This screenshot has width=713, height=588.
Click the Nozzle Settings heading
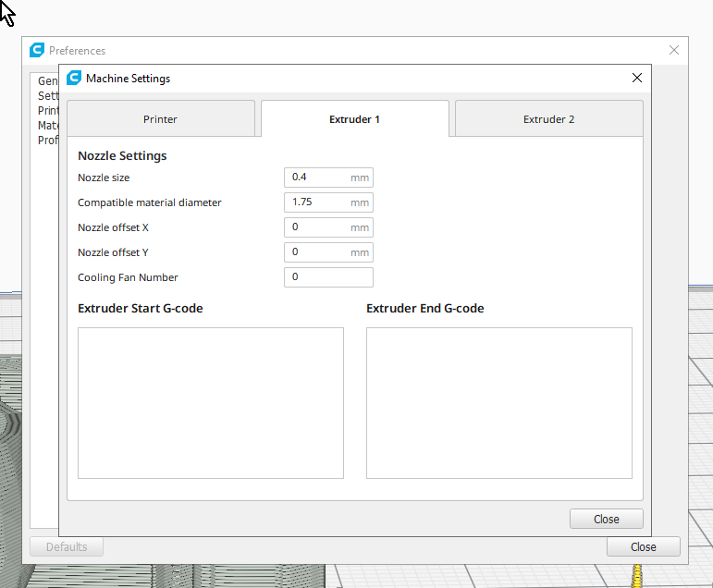click(x=122, y=155)
